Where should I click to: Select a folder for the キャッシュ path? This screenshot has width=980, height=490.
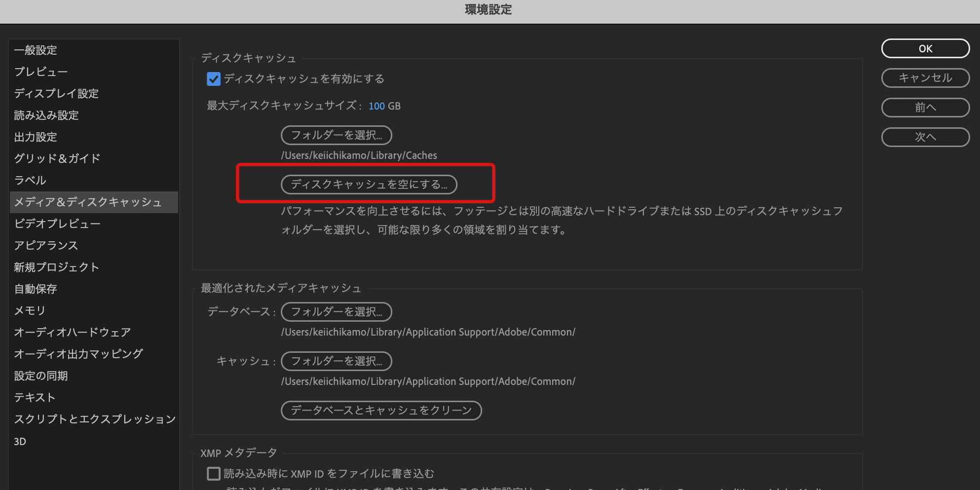[336, 361]
